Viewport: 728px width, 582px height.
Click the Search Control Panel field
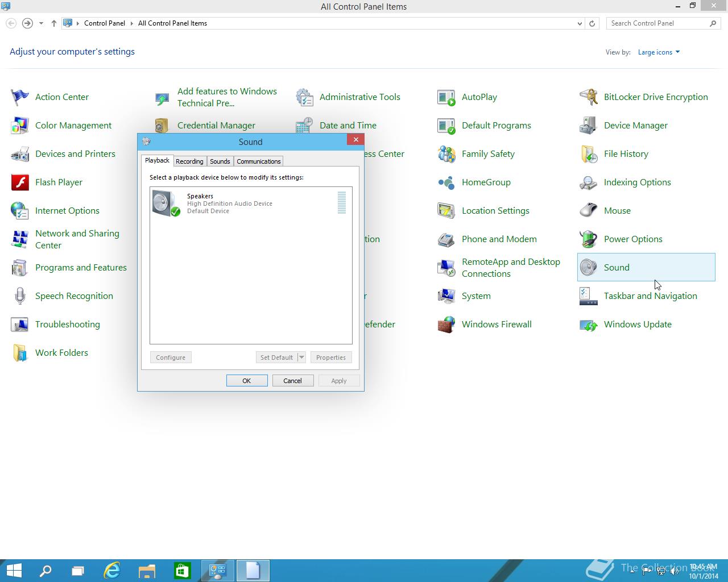[x=658, y=23]
